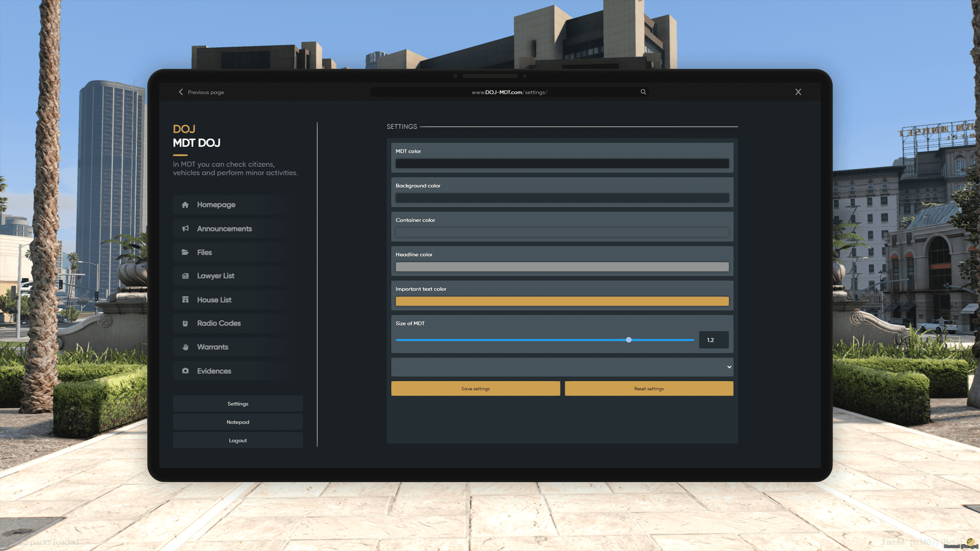Click the SETTINGS heading text
Viewport: 980px width, 551px height.
(402, 127)
